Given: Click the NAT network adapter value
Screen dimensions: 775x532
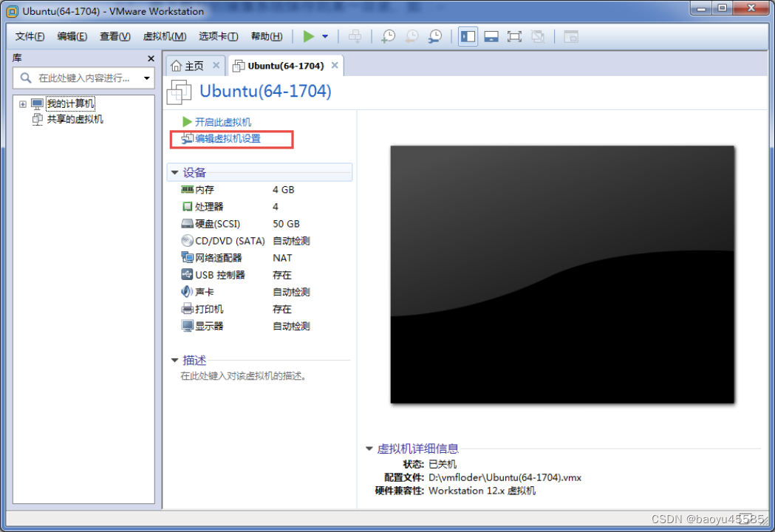Looking at the screenshot, I should [x=282, y=258].
